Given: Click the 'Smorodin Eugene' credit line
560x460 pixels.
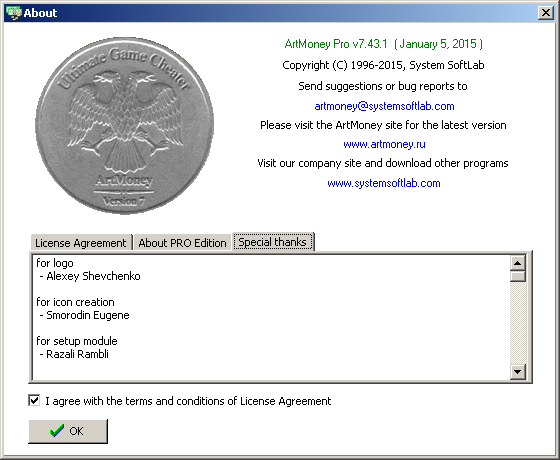Looking at the screenshot, I should tap(85, 315).
